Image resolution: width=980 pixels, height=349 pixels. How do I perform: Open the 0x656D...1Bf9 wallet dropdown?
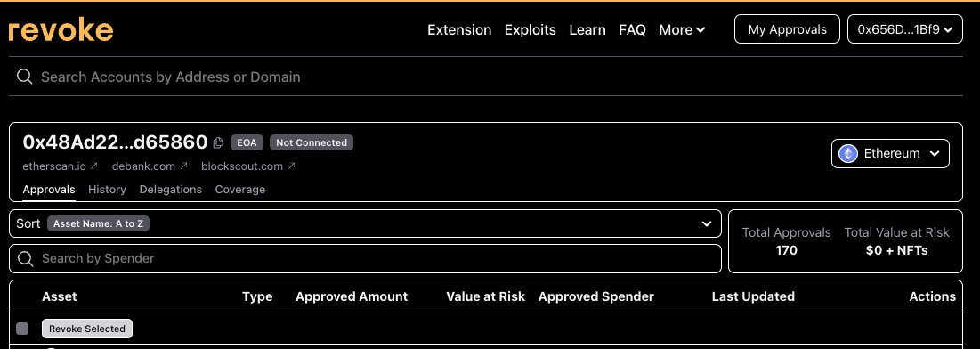pyautogui.click(x=905, y=28)
